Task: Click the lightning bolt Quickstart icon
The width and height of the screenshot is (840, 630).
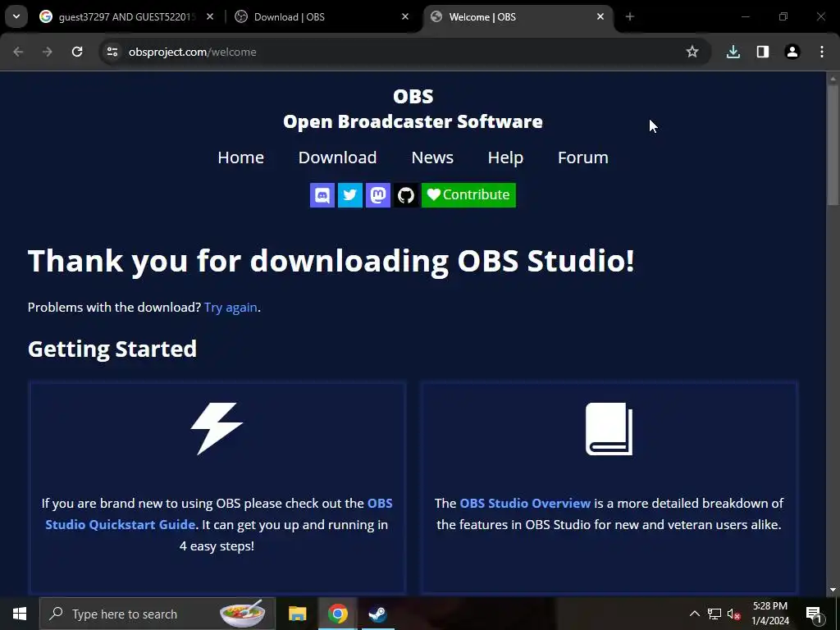Action: (217, 428)
